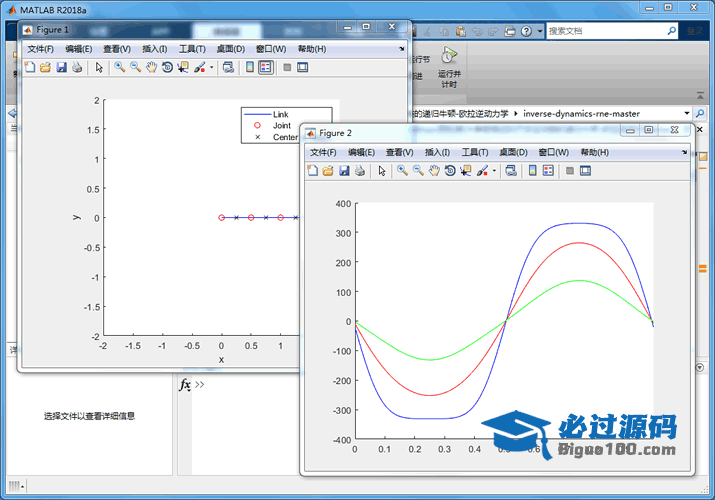Open 窗口(W) menu in Figure 2
The width and height of the screenshot is (715, 500).
tap(554, 152)
